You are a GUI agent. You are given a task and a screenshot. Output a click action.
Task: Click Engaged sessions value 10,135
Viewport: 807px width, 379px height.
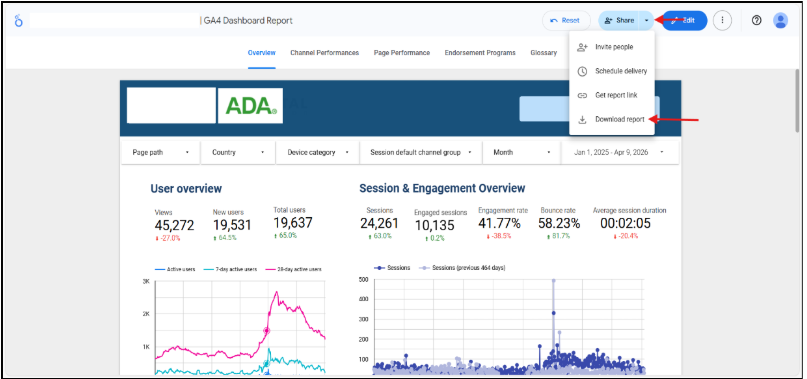(434, 226)
